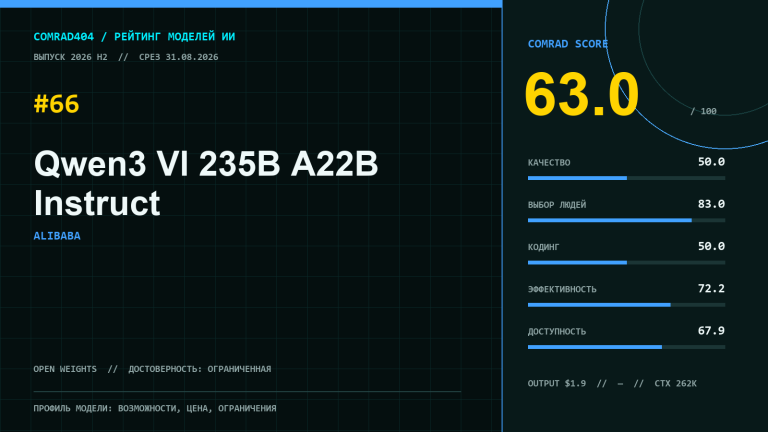Click the ПРОФИЛЬ МОДЕЛИ footer text
Image resolution: width=768 pixels, height=432 pixels.
point(155,408)
